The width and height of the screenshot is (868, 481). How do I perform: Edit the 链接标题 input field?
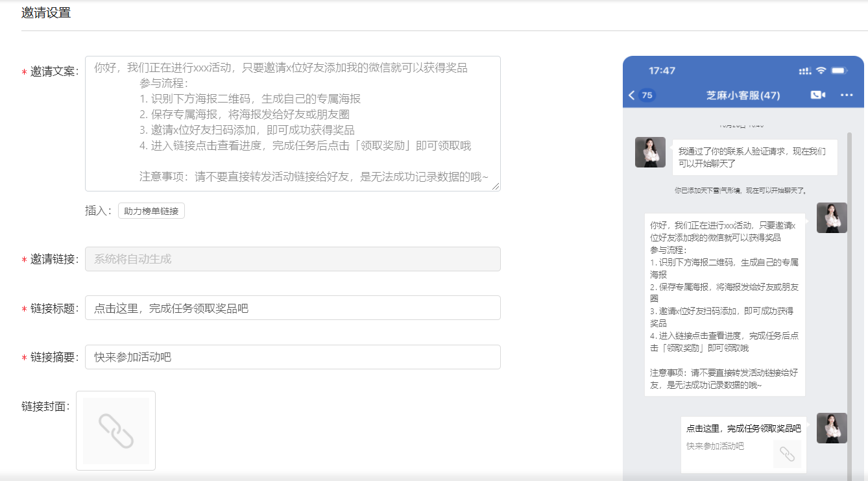(293, 308)
